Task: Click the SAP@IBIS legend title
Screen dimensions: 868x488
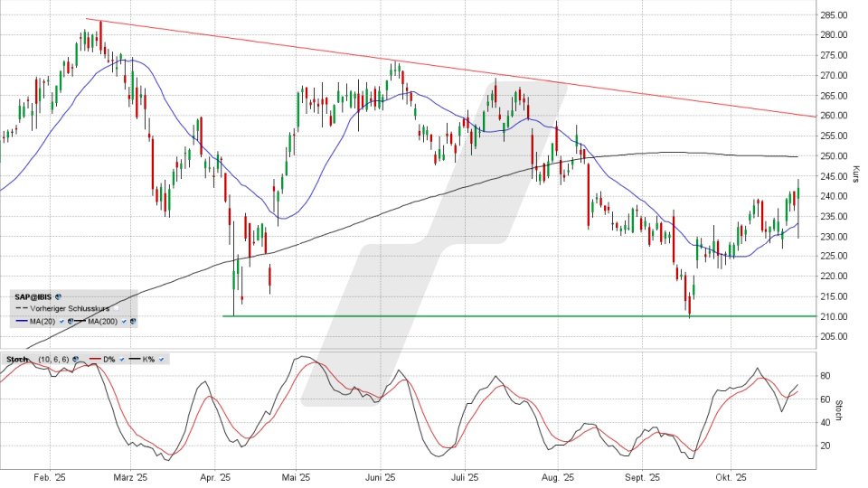Action: point(33,296)
